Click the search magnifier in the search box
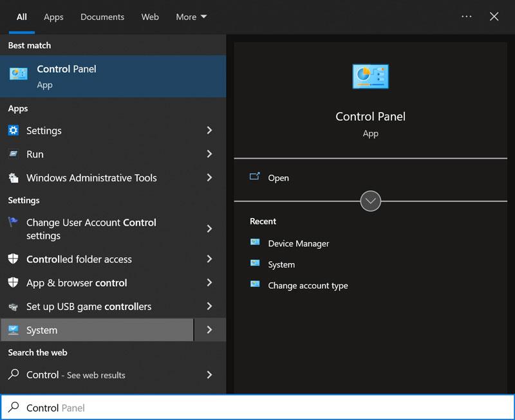 tap(14, 407)
